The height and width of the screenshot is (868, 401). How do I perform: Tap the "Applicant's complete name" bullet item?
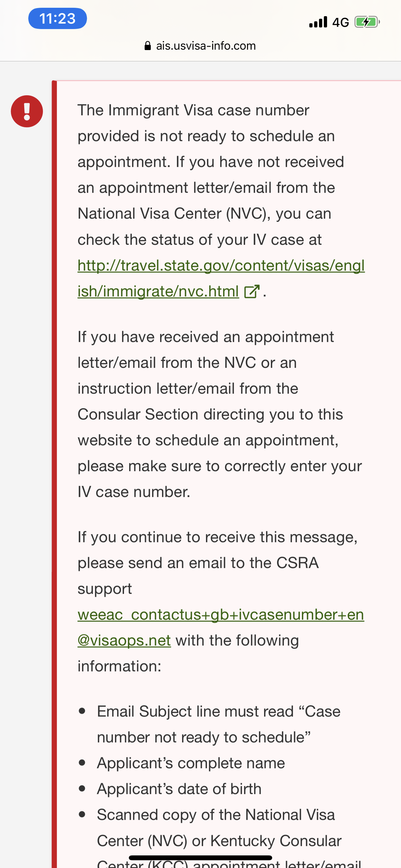pyautogui.click(x=191, y=763)
